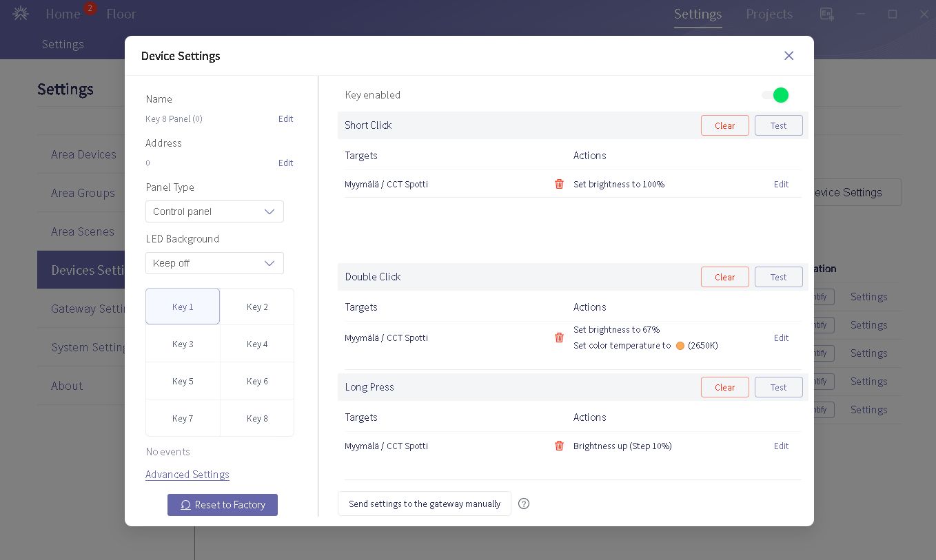Click the app logo icon in header

21,14
